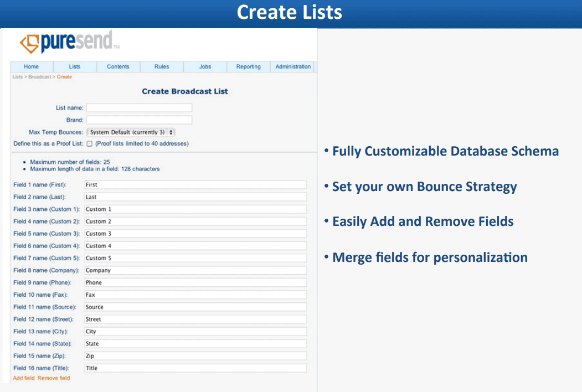Go to the Rules tab
The width and height of the screenshot is (582, 392).
pyautogui.click(x=162, y=66)
